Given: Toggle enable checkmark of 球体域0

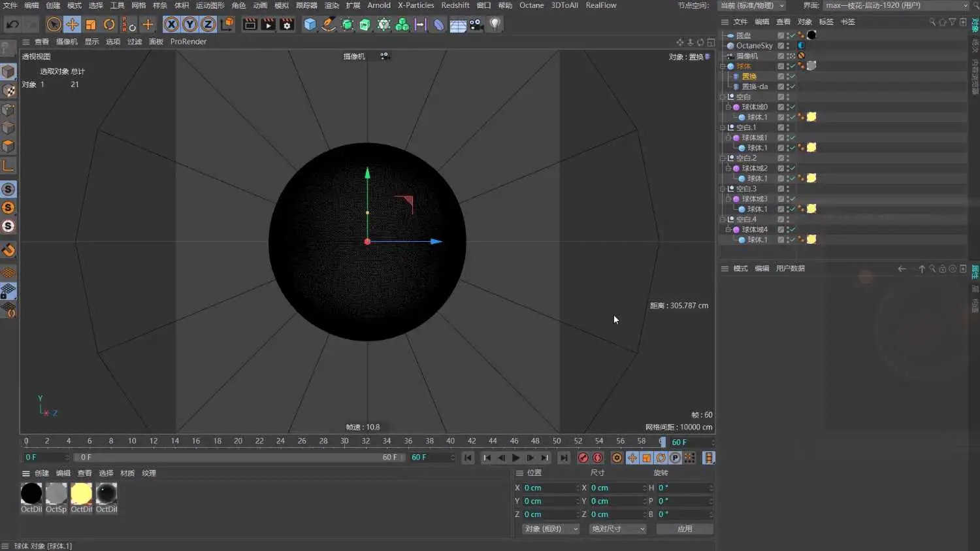Looking at the screenshot, I should 792,107.
